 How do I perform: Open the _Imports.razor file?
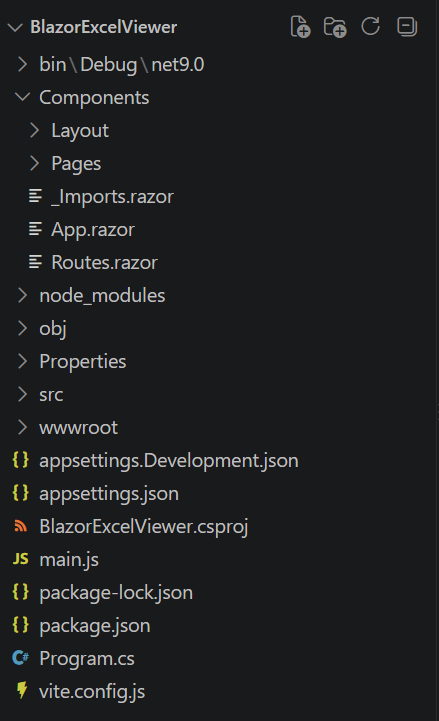113,197
